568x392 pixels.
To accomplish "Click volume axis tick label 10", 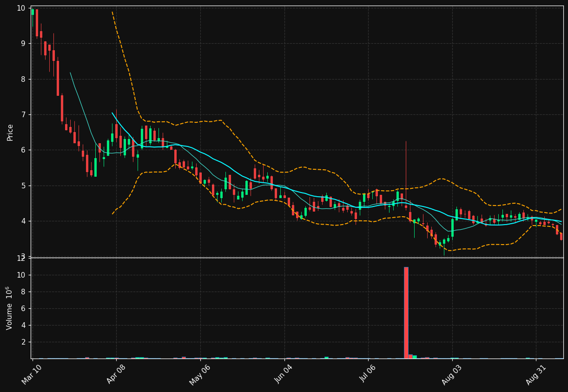I will [x=21, y=275].
